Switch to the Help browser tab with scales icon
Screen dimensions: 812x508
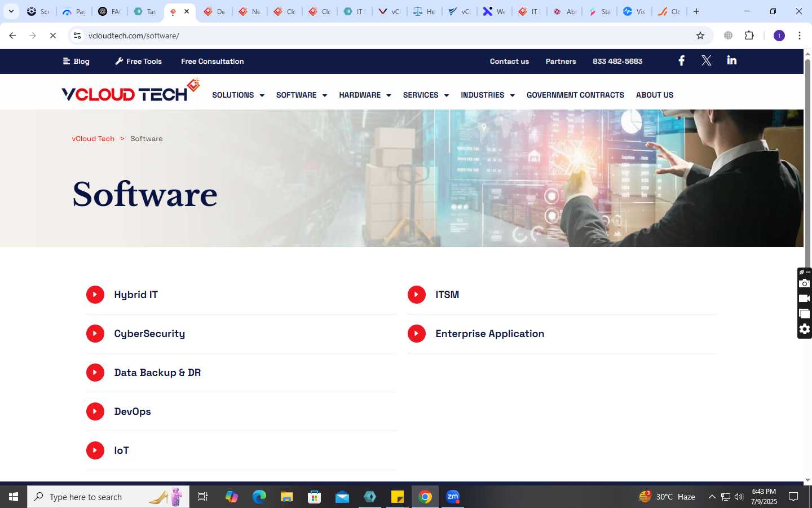[x=424, y=11]
